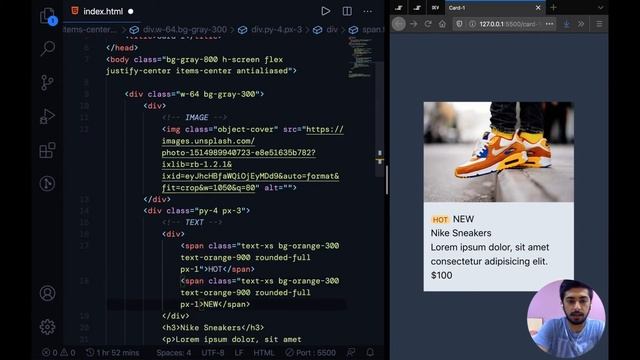This screenshot has width=640, height=360.
Task: Open a new browser tab
Action: coord(553,8)
